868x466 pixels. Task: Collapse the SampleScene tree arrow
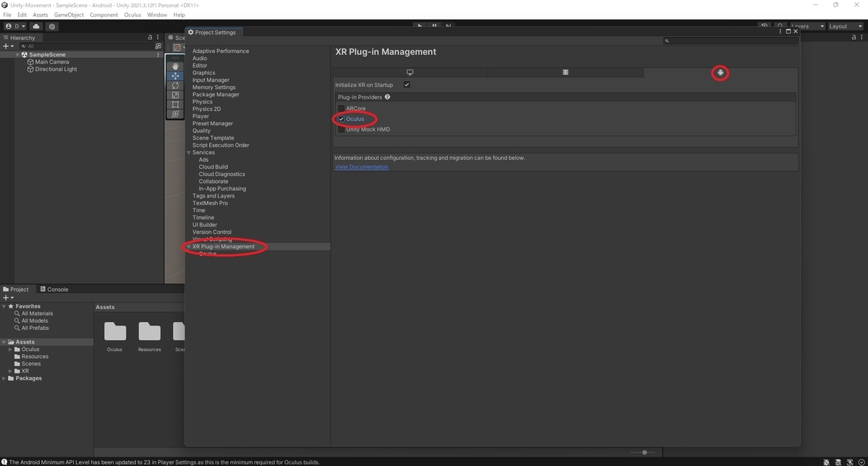pos(18,54)
